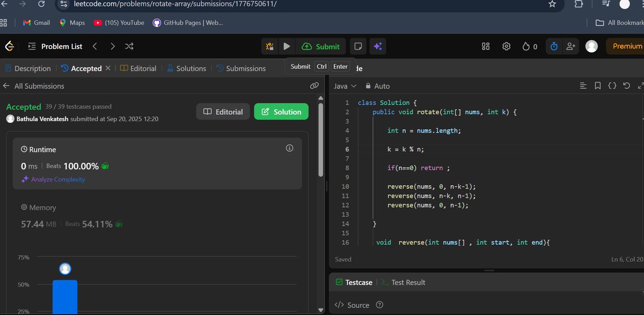Click Analyze Complexity link
Screen dimensions: 644x315
53,179
